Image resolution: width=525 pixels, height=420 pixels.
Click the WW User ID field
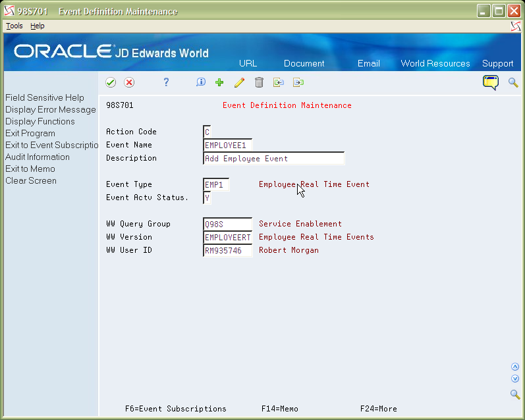(228, 250)
